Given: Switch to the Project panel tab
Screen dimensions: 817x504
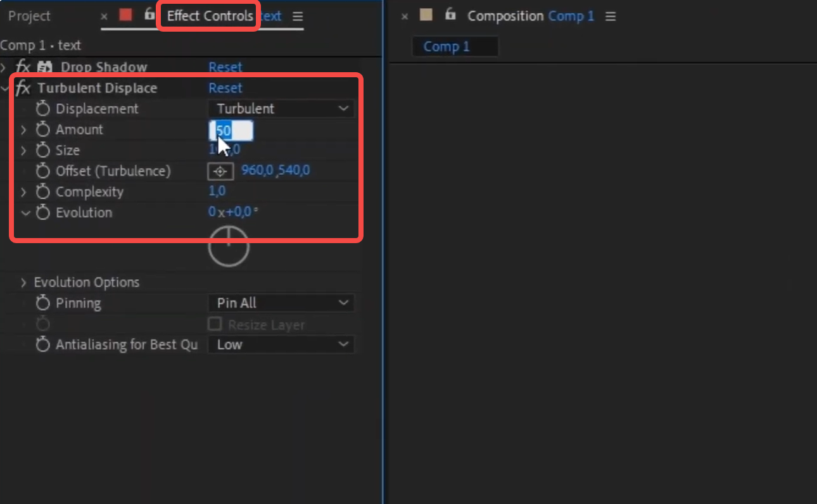Looking at the screenshot, I should point(29,16).
